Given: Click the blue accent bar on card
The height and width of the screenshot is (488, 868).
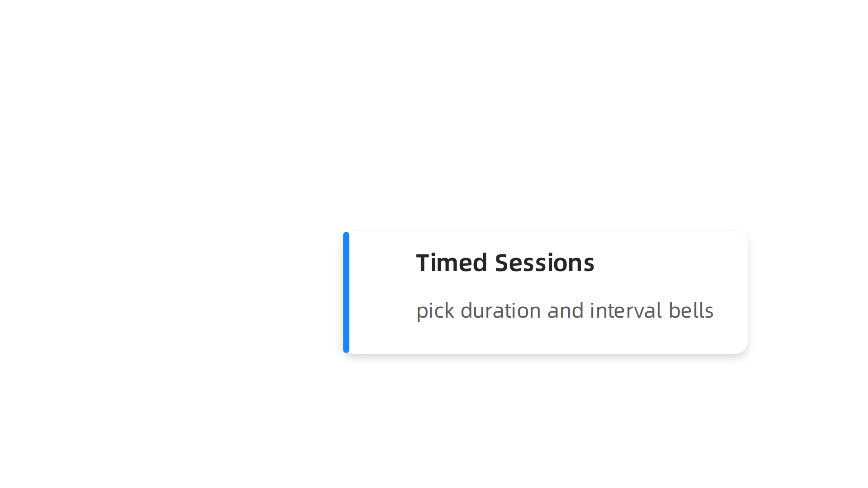Looking at the screenshot, I should (x=346, y=292).
